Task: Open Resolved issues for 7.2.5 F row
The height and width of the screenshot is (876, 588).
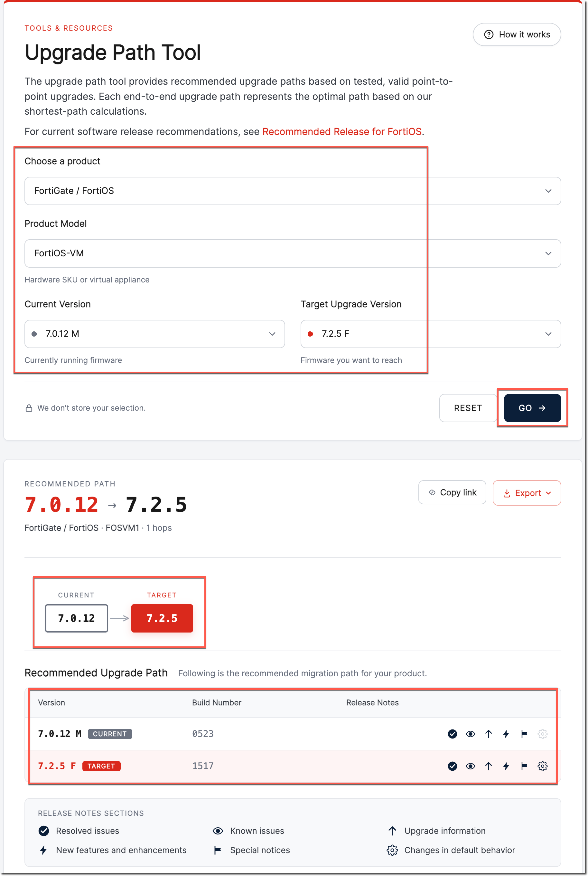Action: (452, 766)
